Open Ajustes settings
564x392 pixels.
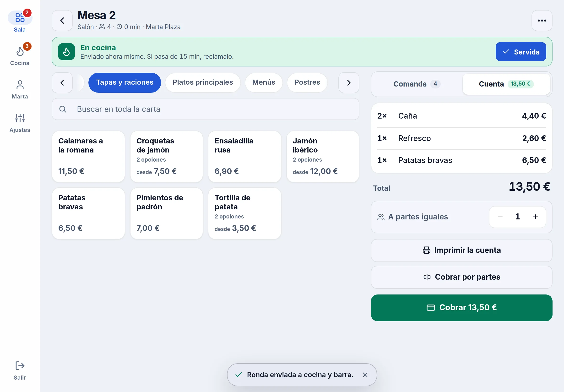point(20,122)
